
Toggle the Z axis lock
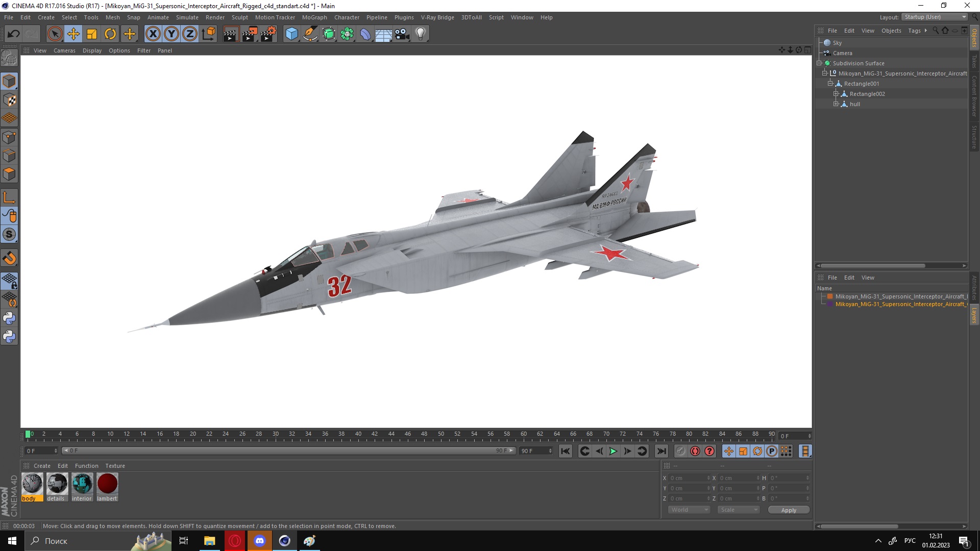[x=190, y=34]
